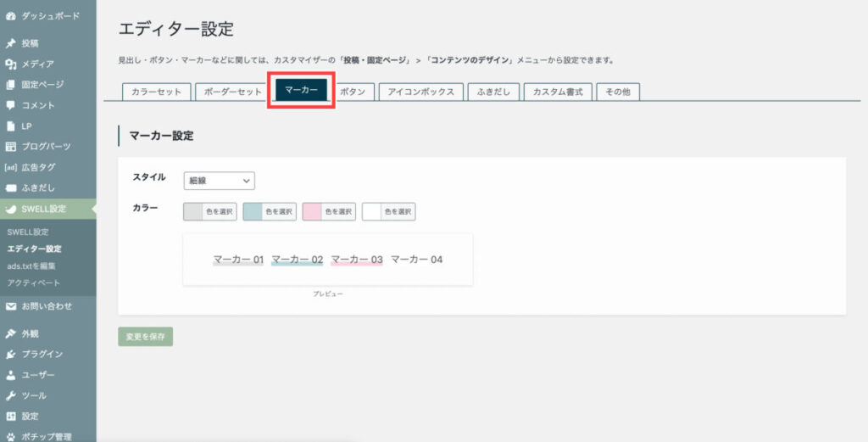
Task: Switch to the カスタム書式 tab
Action: click(558, 92)
